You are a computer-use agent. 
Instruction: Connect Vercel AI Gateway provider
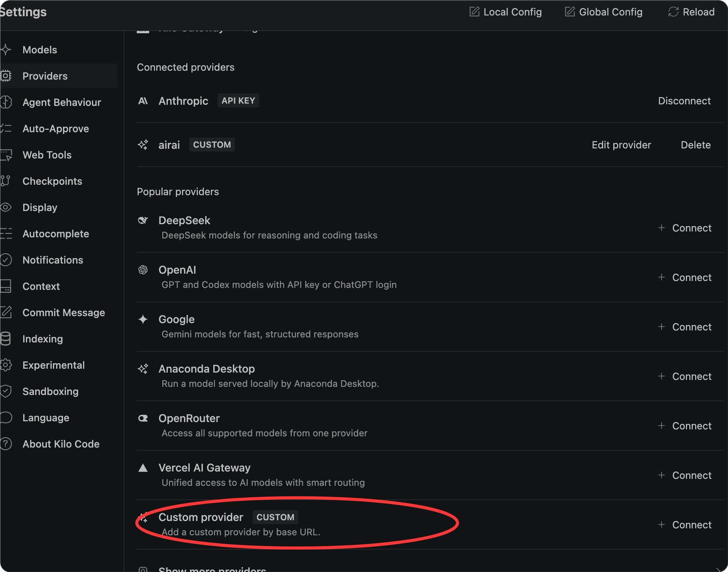(x=685, y=475)
